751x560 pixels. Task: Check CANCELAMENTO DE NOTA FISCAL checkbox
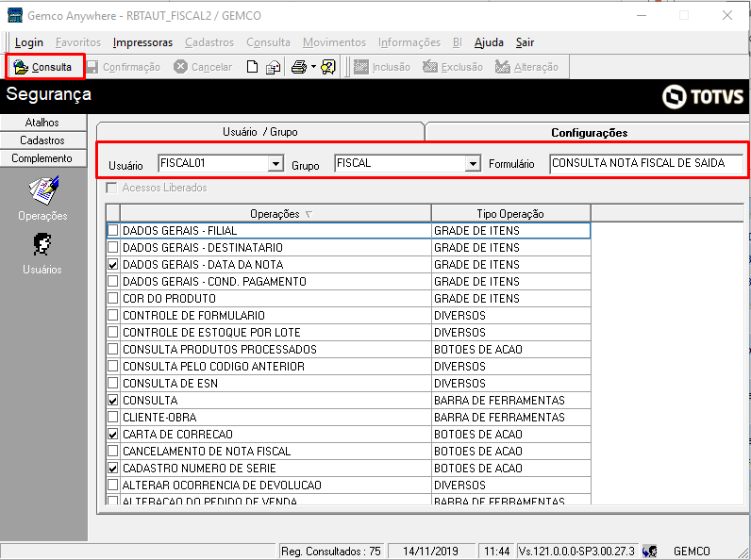[x=112, y=451]
